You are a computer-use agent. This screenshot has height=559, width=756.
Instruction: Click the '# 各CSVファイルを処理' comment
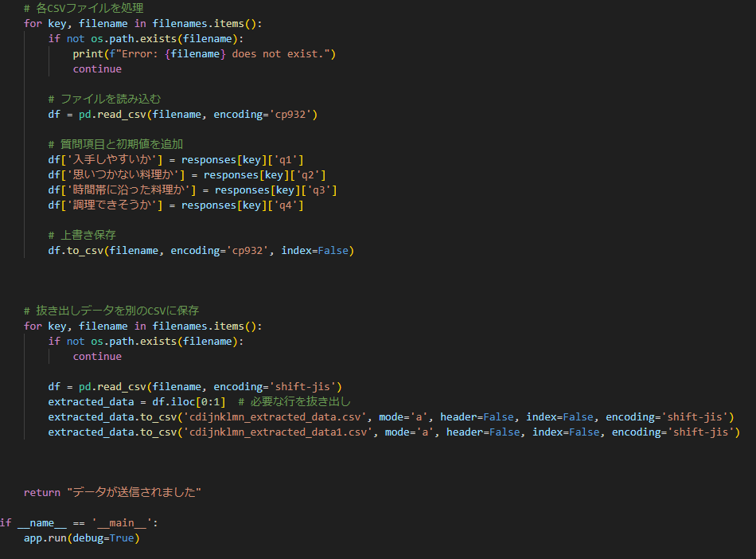pyautogui.click(x=84, y=8)
